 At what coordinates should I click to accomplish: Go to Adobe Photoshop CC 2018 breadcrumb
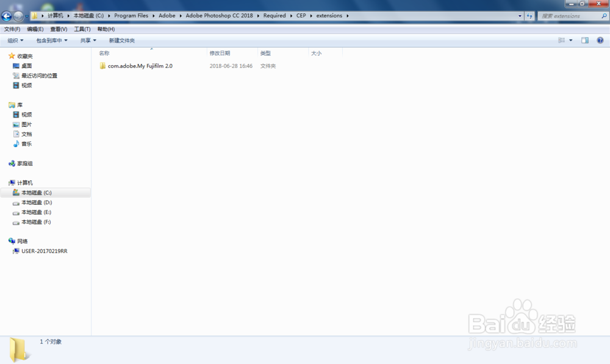pos(219,16)
